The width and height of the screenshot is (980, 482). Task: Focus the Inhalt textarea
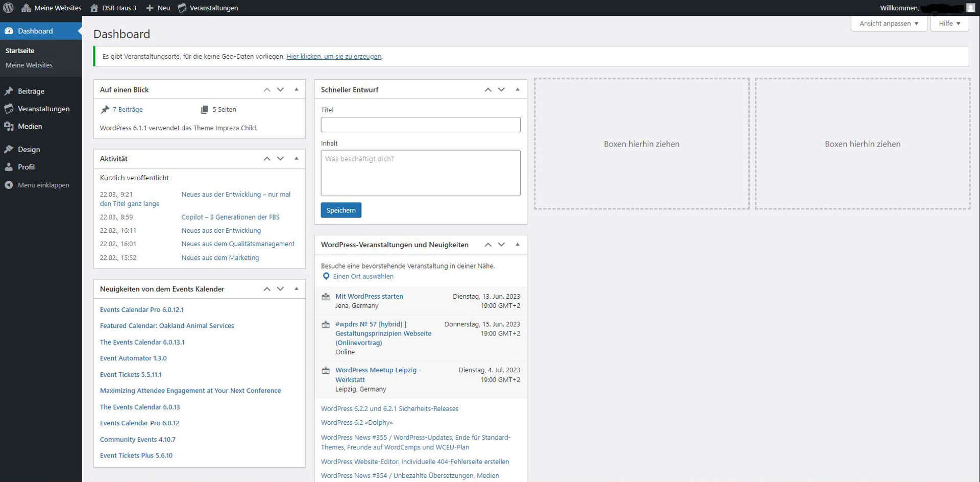[421, 173]
